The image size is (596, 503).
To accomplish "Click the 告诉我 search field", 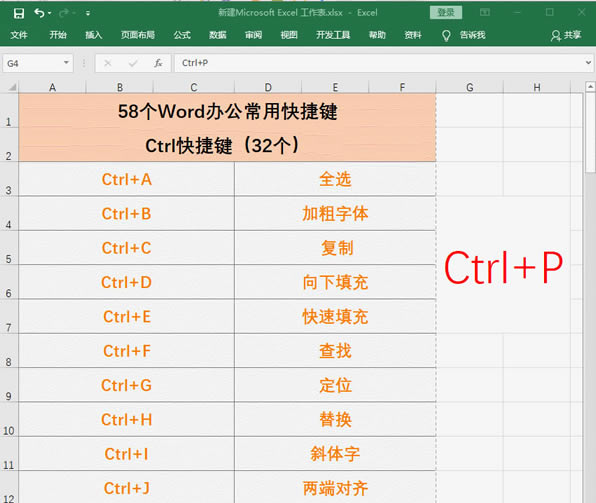I will click(472, 35).
